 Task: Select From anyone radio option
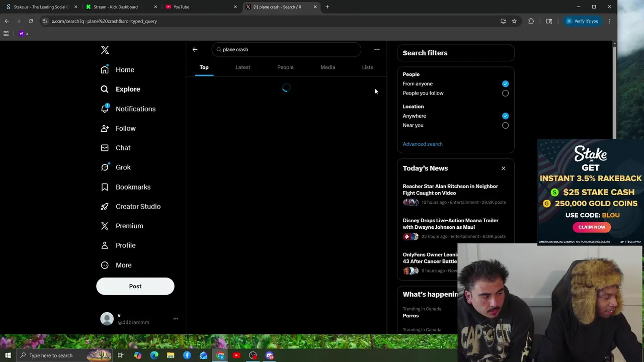pyautogui.click(x=505, y=84)
